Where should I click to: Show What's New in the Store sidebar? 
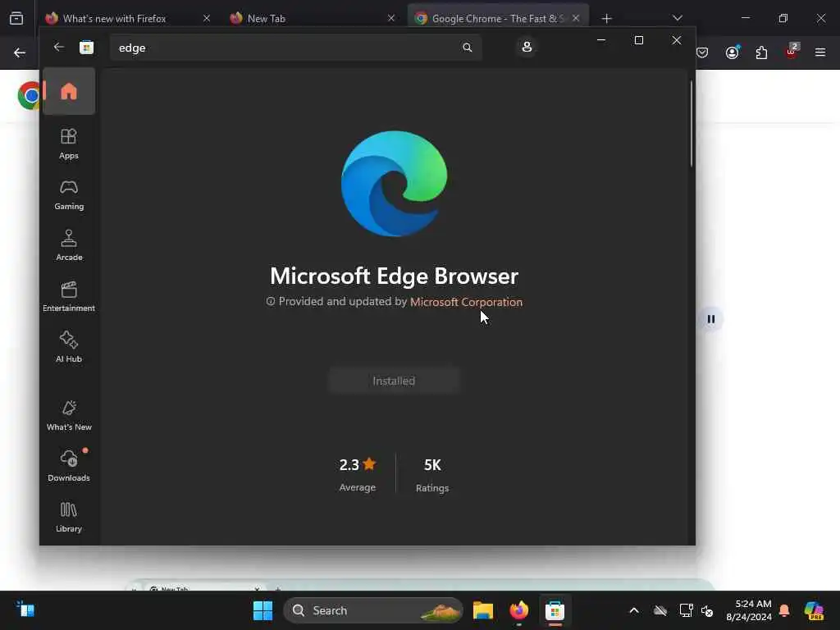tap(69, 415)
